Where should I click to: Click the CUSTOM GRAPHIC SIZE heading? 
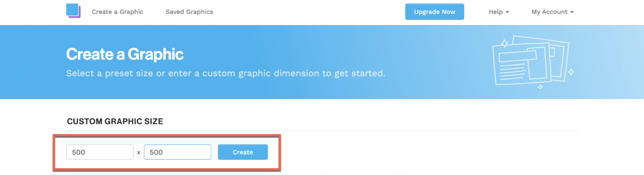[x=115, y=121]
